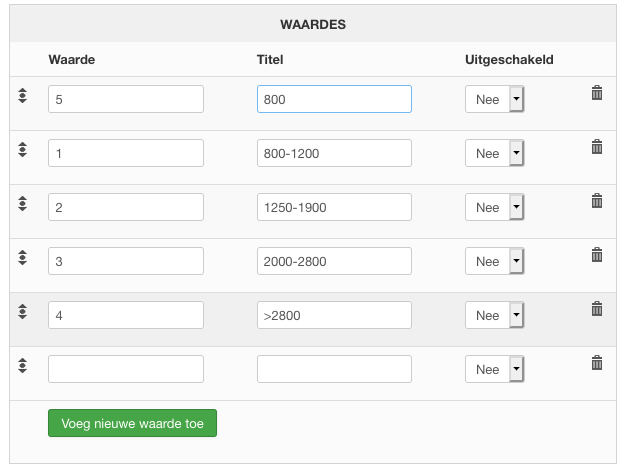Click sort handle next to 800-1200 row
This screenshot has width=626, height=473.
pos(22,150)
